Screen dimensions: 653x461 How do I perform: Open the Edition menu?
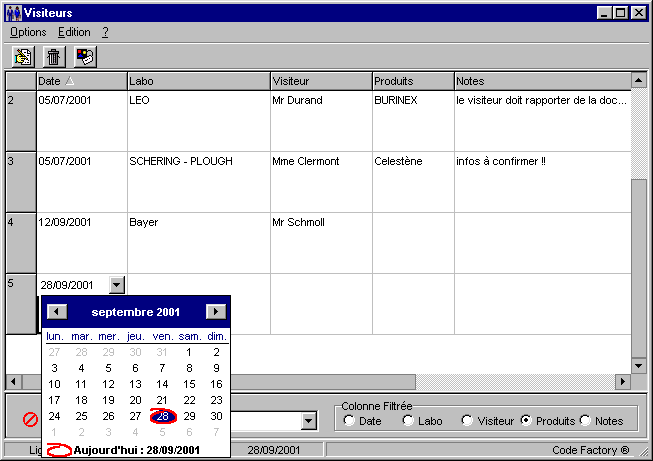pyautogui.click(x=74, y=32)
